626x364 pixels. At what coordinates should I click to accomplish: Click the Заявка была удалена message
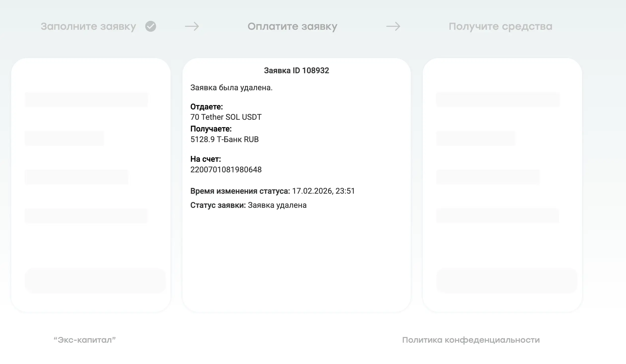click(231, 88)
